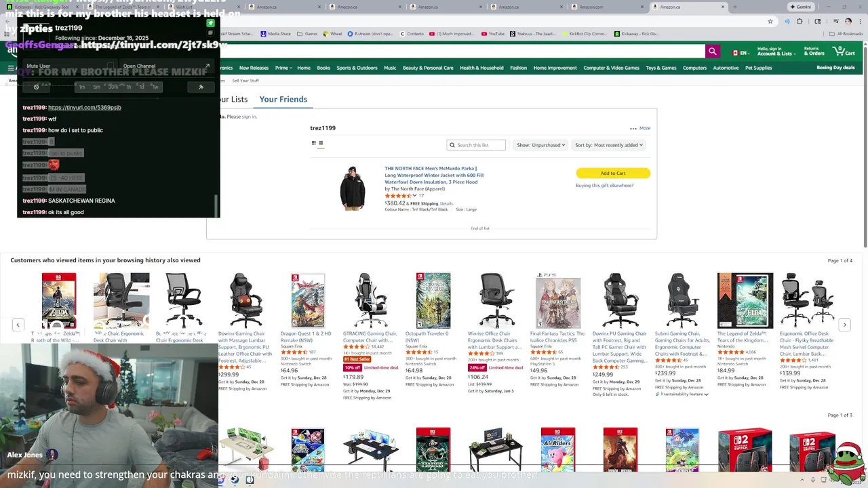Open the Kickaway - Kick Giv bookmark
The image size is (868, 488).
(x=637, y=33)
